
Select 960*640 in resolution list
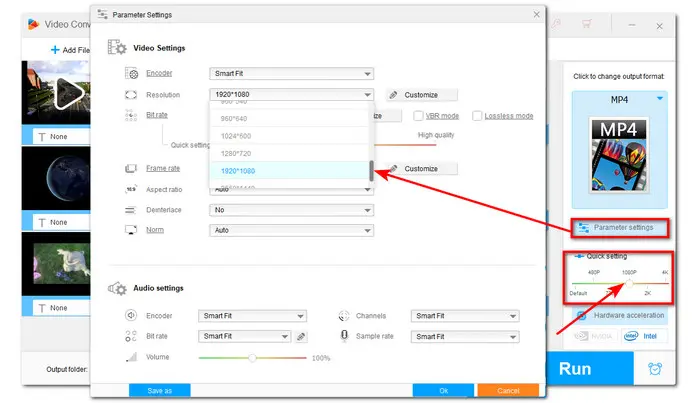tap(289, 118)
